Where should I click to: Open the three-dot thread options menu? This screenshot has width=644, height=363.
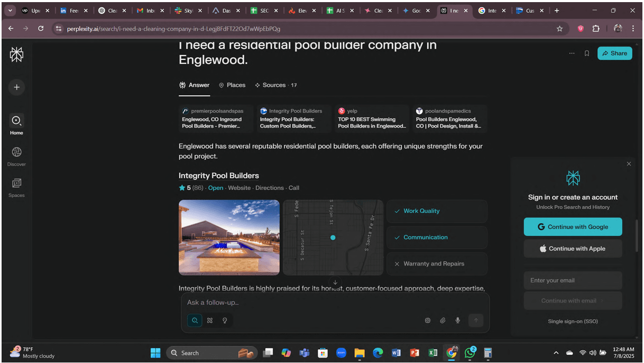tap(572, 53)
